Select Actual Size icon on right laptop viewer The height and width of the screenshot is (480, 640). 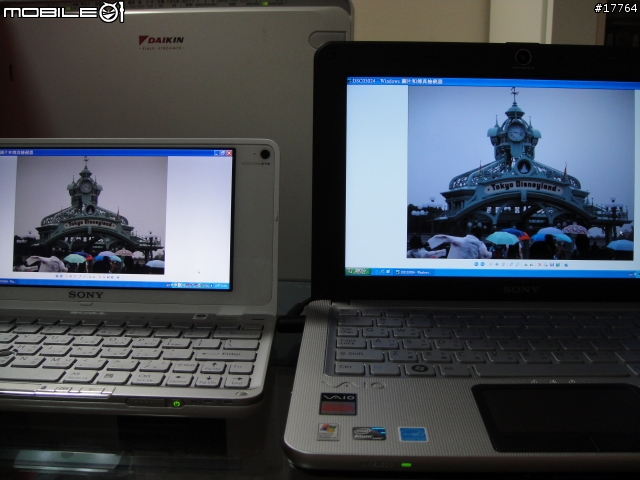tap(497, 264)
